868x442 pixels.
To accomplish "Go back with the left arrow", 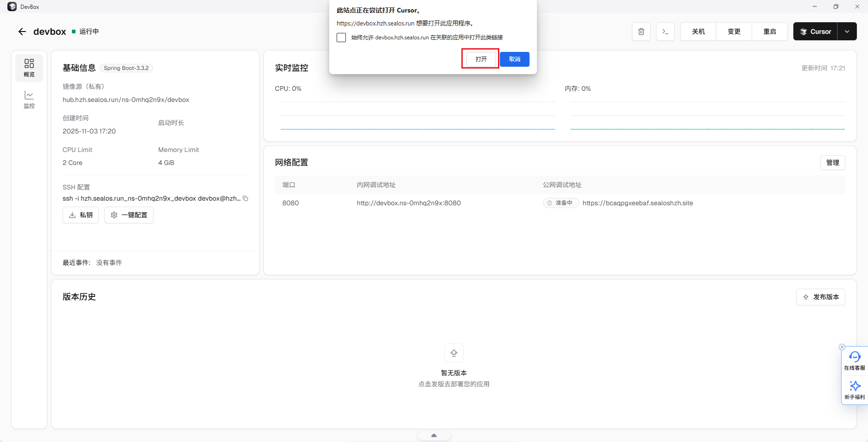I will click(x=22, y=32).
